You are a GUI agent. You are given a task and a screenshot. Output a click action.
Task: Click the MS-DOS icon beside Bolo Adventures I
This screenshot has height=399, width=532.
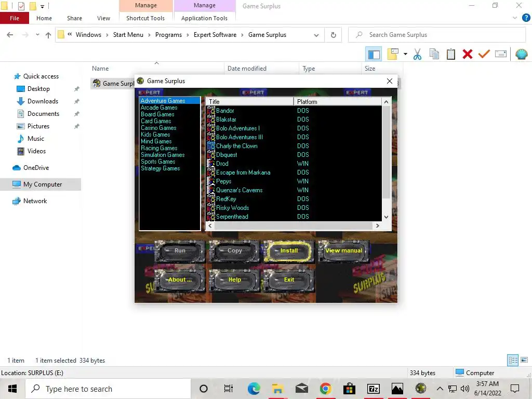[211, 128]
